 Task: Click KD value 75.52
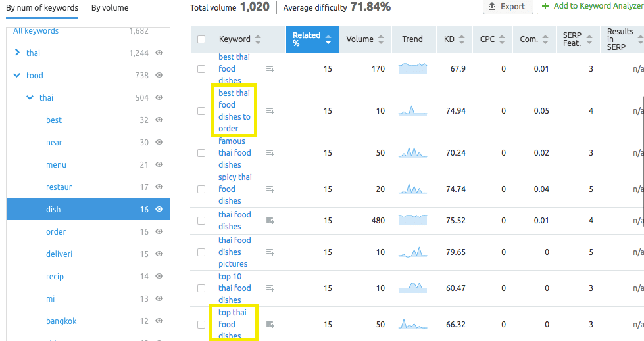coord(456,221)
